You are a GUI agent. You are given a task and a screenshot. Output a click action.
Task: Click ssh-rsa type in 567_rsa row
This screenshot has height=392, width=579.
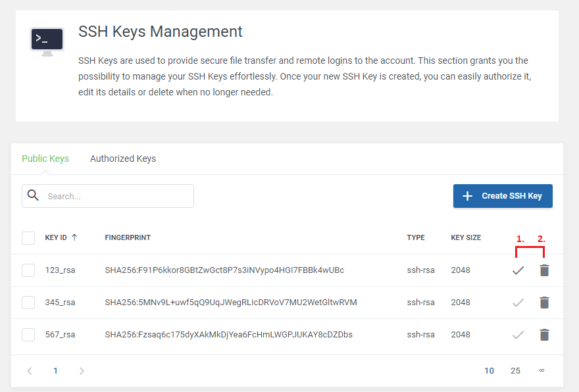(420, 335)
